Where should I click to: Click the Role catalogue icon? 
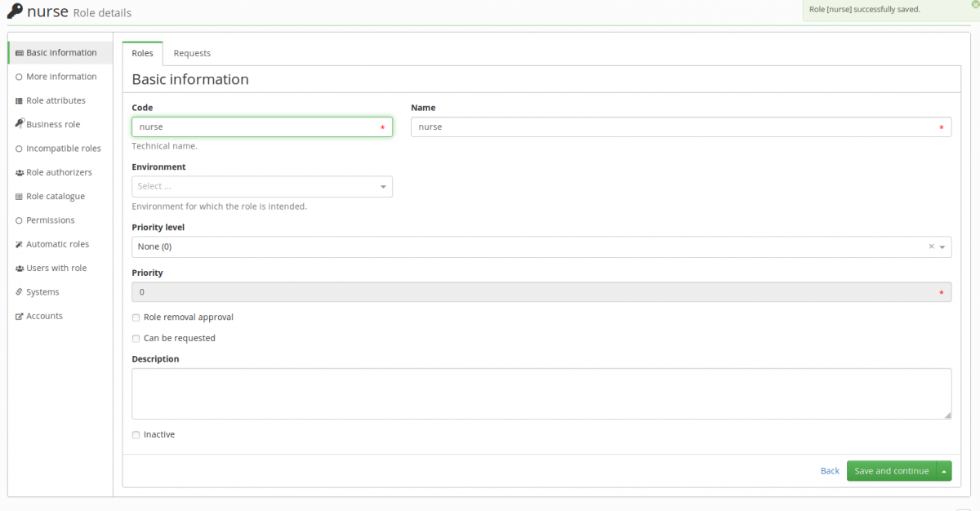pyautogui.click(x=19, y=197)
